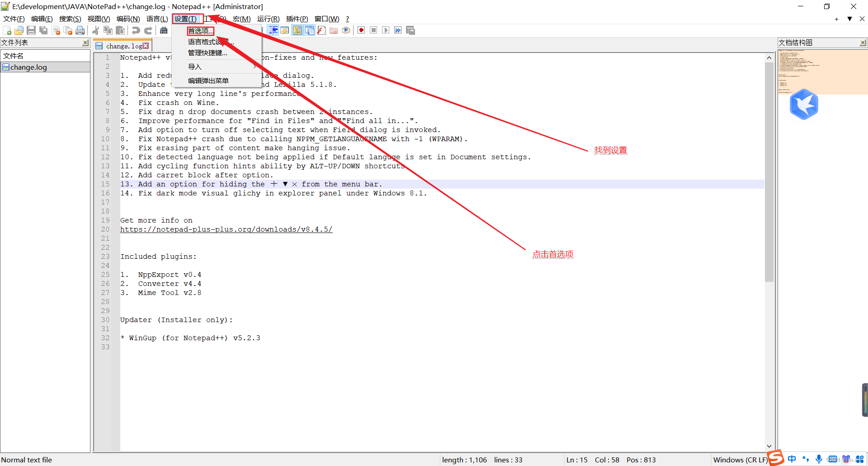Image resolution: width=868 pixels, height=466 pixels.
Task: Click the Sogou input method S logo
Action: 776,458
